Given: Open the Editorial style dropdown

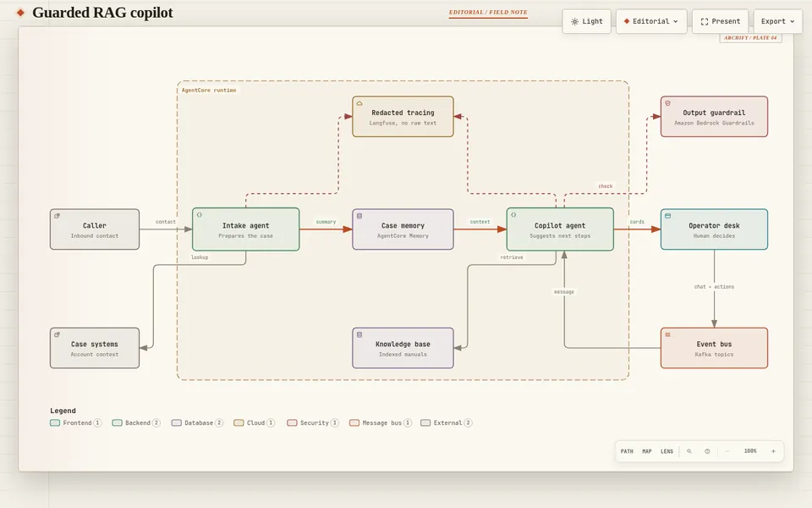Looking at the screenshot, I should click(651, 21).
